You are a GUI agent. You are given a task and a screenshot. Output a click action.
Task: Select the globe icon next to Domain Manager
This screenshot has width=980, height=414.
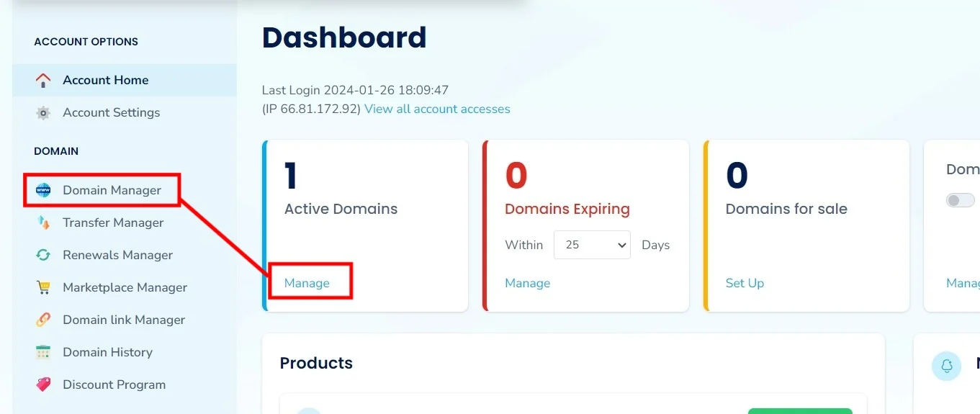[x=43, y=191]
